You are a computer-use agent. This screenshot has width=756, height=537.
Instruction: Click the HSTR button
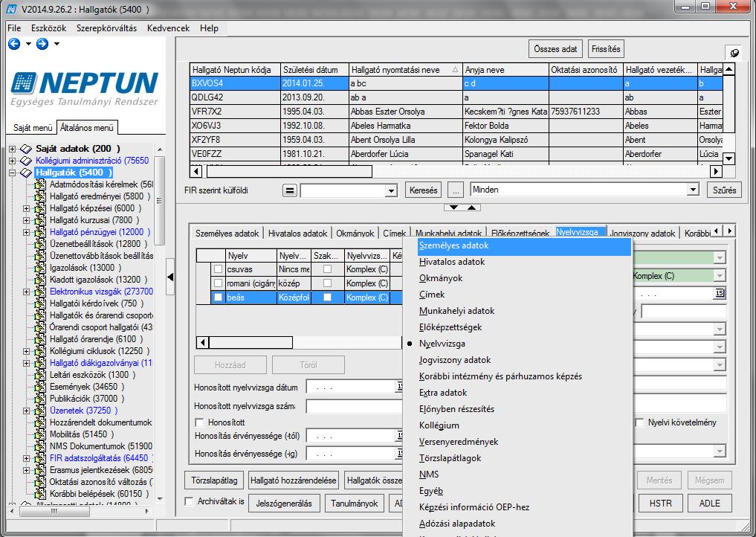click(x=660, y=504)
